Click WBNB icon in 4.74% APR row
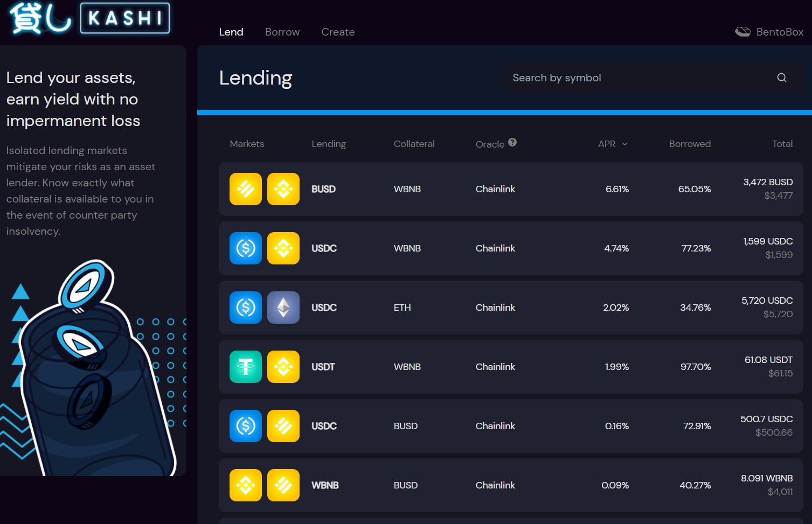Viewport: 812px width, 524px height. (283, 248)
